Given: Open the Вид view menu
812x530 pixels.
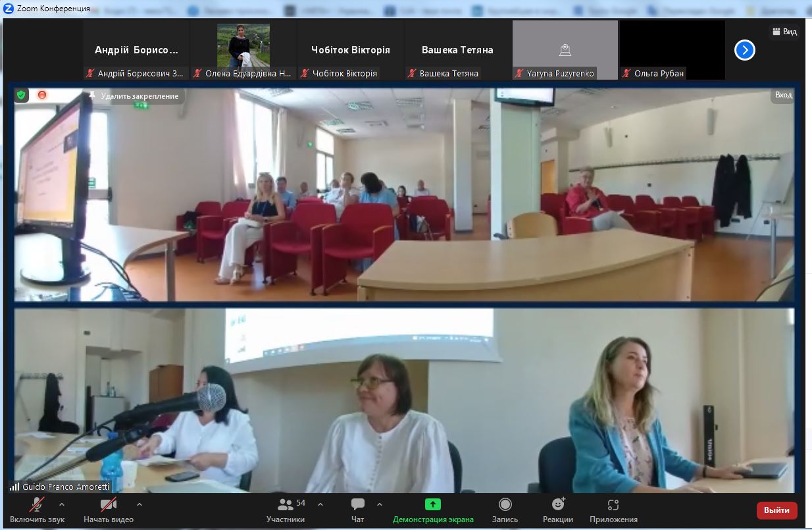Looking at the screenshot, I should [x=784, y=32].
